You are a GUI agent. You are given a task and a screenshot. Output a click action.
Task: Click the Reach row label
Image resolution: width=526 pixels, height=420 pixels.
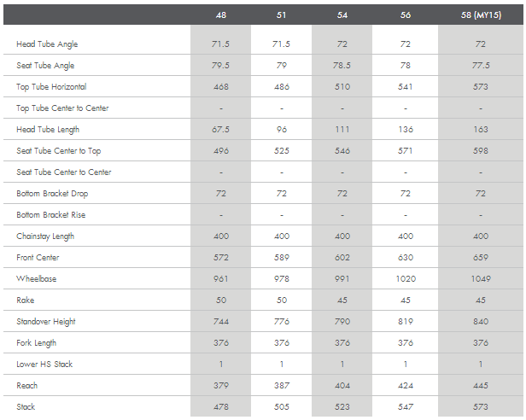pos(26,386)
